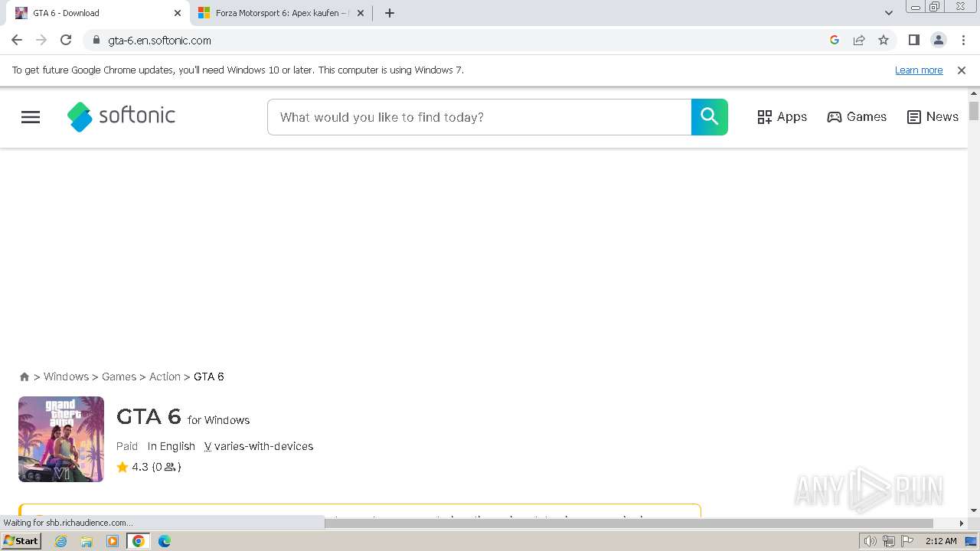Click the Softonic logo

point(121,116)
